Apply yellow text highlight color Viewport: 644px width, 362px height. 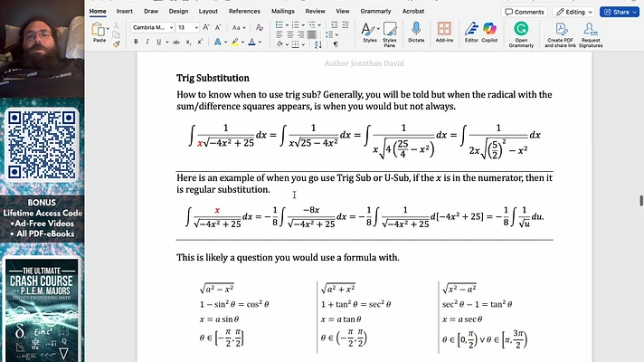[x=235, y=42]
